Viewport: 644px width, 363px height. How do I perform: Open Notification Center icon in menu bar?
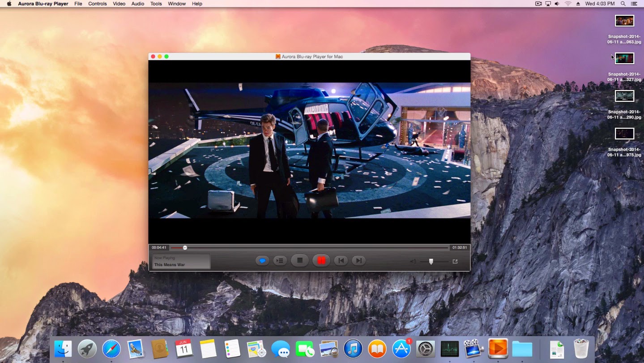(x=634, y=4)
